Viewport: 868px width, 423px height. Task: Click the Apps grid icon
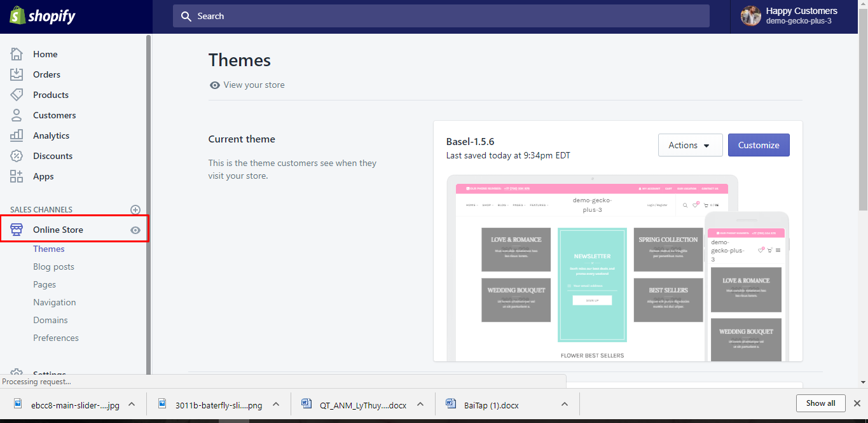coord(17,176)
